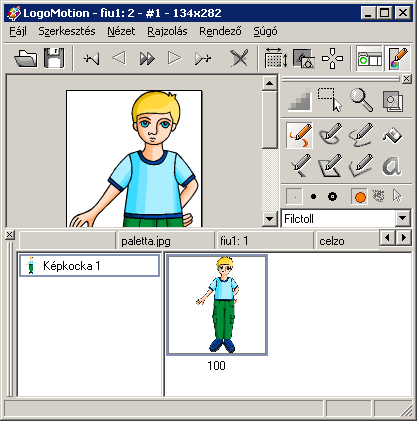Click the open folder icon in toolbar

pos(26,59)
